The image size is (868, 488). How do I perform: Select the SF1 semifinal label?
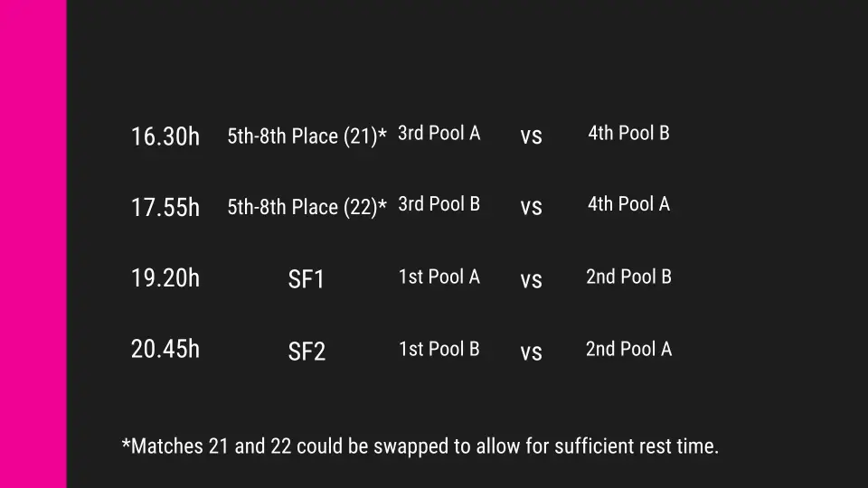pos(307,280)
